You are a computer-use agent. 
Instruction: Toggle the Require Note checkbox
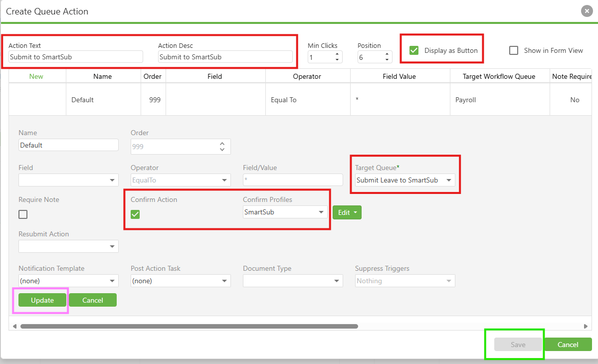click(x=23, y=214)
